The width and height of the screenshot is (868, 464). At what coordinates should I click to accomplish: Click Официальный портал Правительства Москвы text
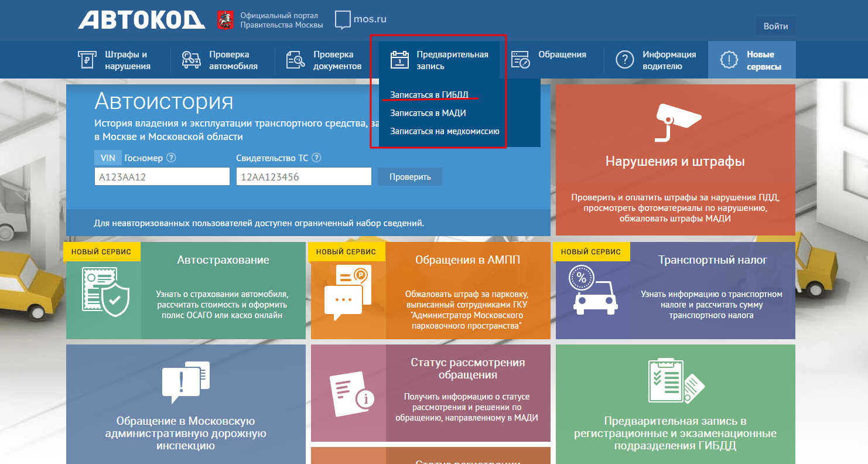point(282,20)
